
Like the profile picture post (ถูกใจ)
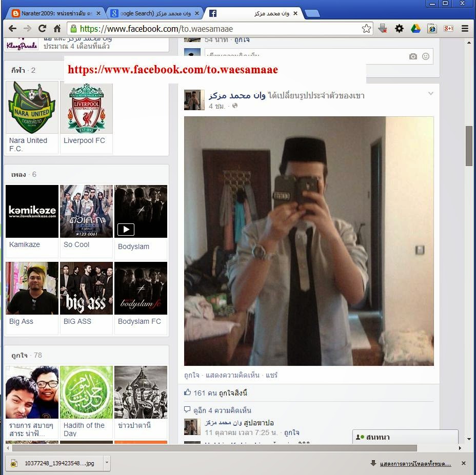191,375
